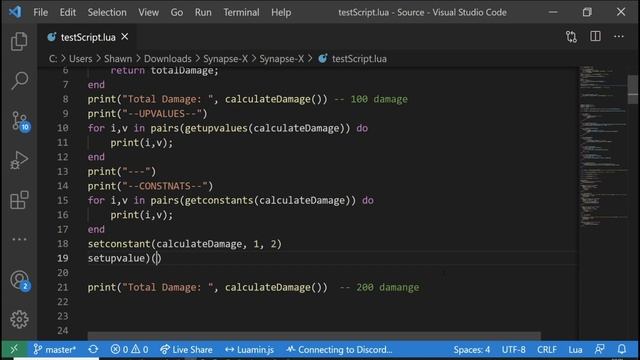Open changes compare icon in editor toolbar
The height and width of the screenshot is (360, 640).
coord(571,37)
